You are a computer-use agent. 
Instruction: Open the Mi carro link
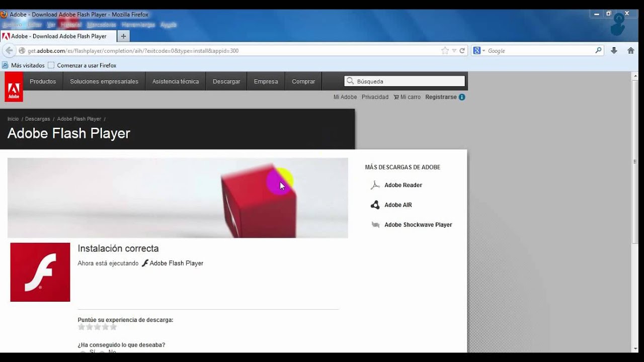[407, 97]
